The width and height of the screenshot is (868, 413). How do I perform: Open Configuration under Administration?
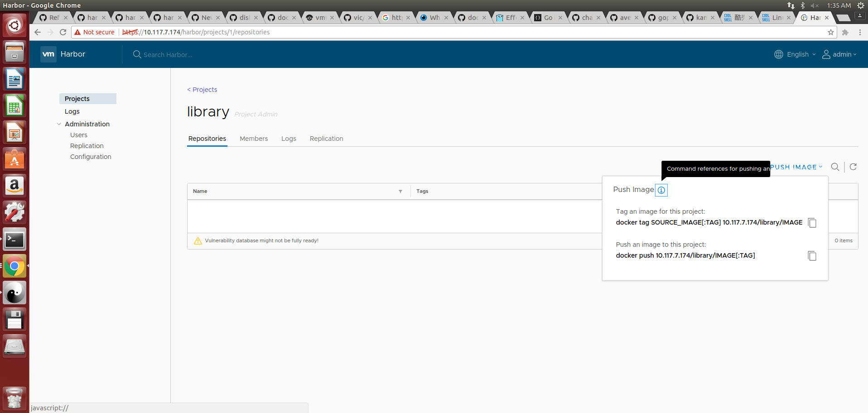point(91,157)
